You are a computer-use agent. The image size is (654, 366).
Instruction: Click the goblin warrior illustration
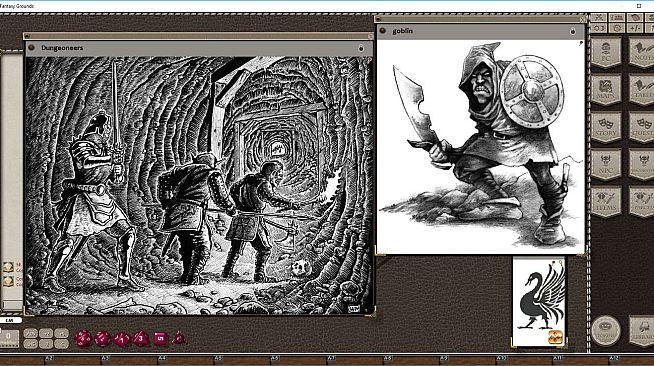(480, 146)
